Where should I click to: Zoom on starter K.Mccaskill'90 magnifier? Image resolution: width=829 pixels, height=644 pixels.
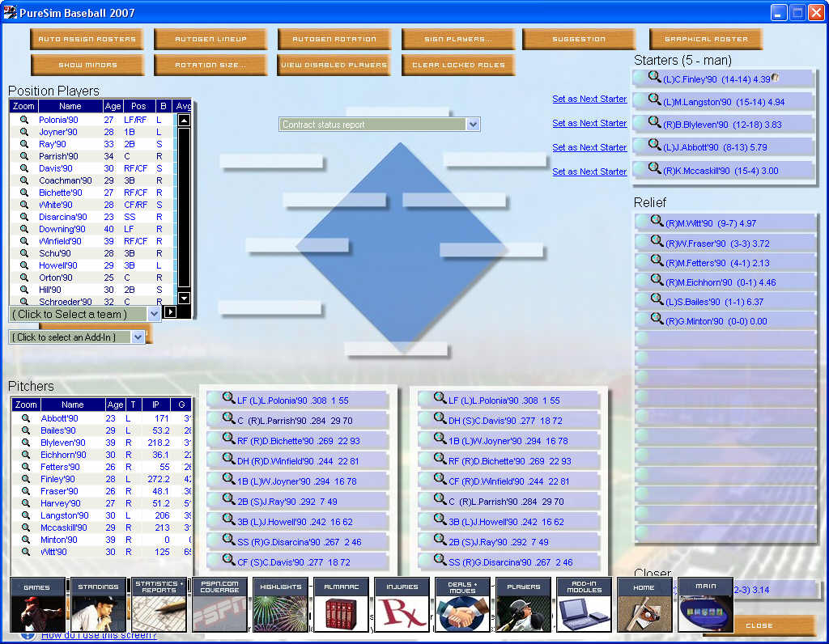(x=654, y=168)
